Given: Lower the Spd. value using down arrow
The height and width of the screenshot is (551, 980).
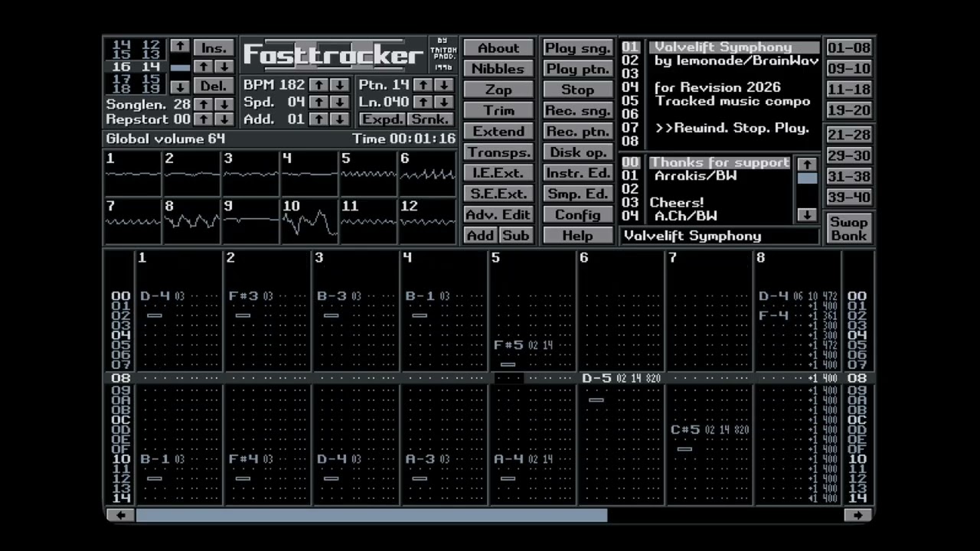Looking at the screenshot, I should [x=340, y=102].
